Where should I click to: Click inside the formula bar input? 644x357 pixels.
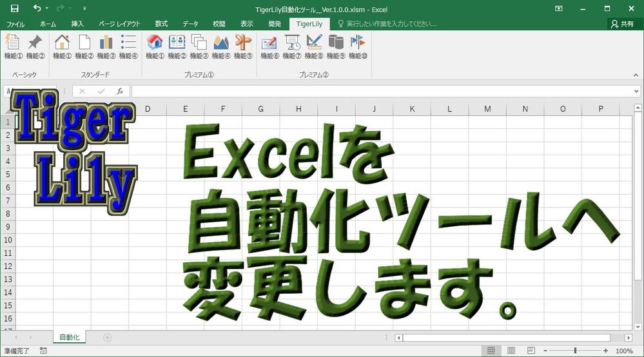click(x=382, y=91)
